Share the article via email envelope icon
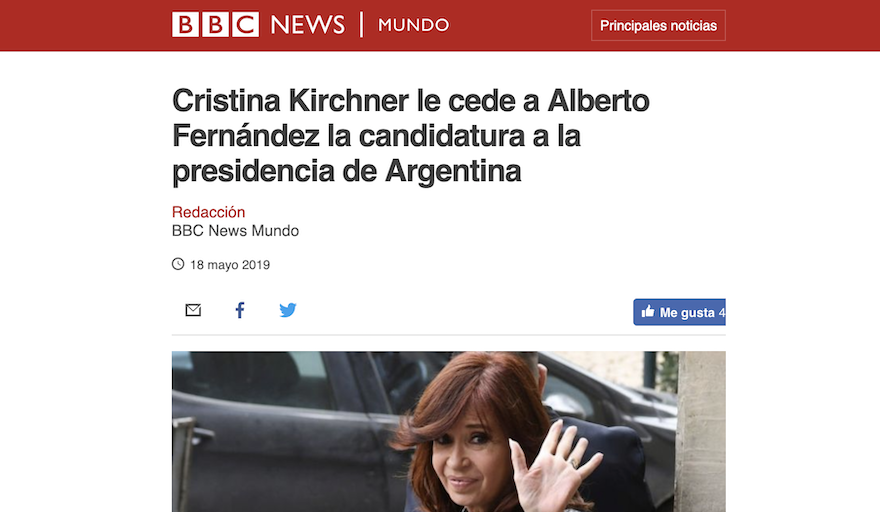This screenshot has height=512, width=880. tap(193, 310)
